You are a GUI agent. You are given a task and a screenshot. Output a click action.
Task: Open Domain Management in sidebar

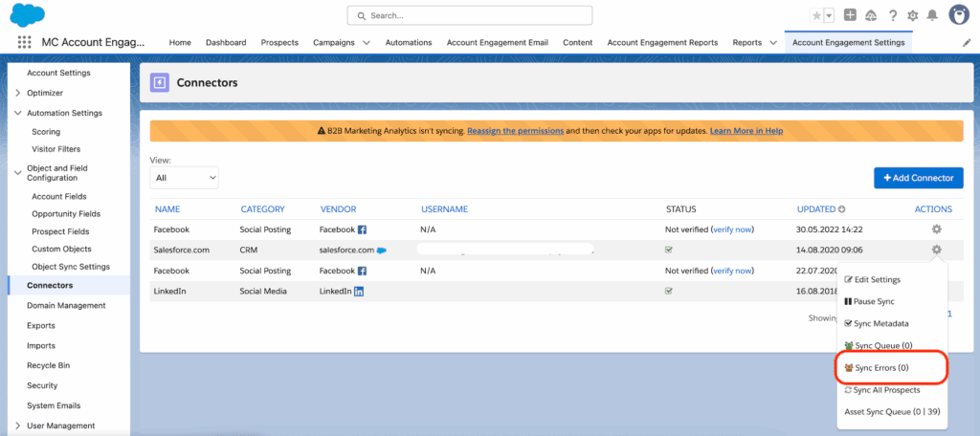click(x=66, y=305)
